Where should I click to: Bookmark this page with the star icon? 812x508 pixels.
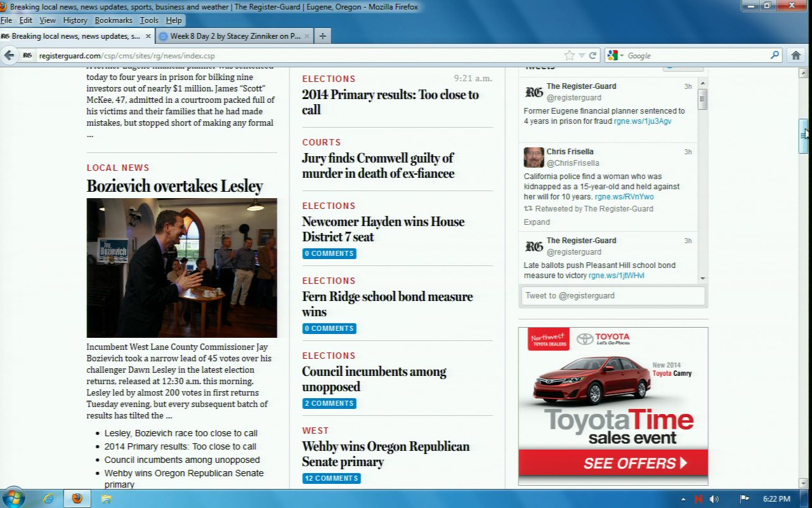coord(569,55)
